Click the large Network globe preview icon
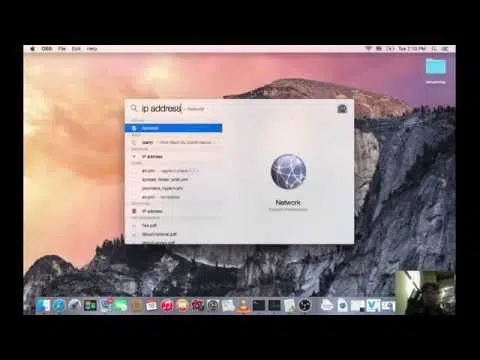 (x=288, y=172)
